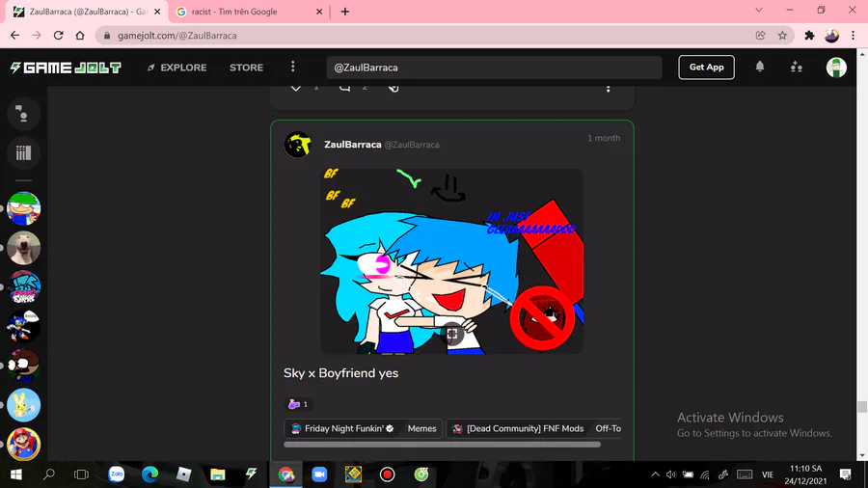Viewport: 868px width, 488px height.
Task: Open the Windows notification center
Action: [845, 474]
